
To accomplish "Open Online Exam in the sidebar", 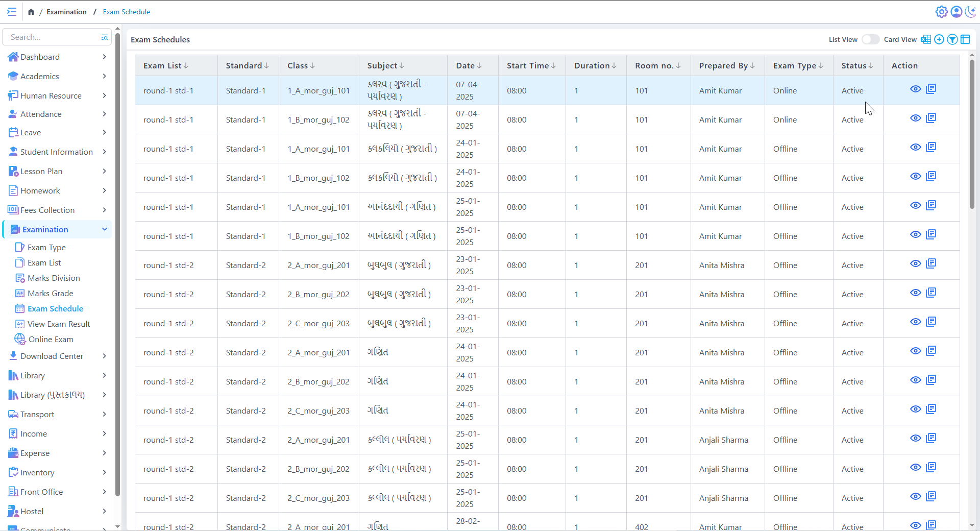I will click(x=51, y=339).
